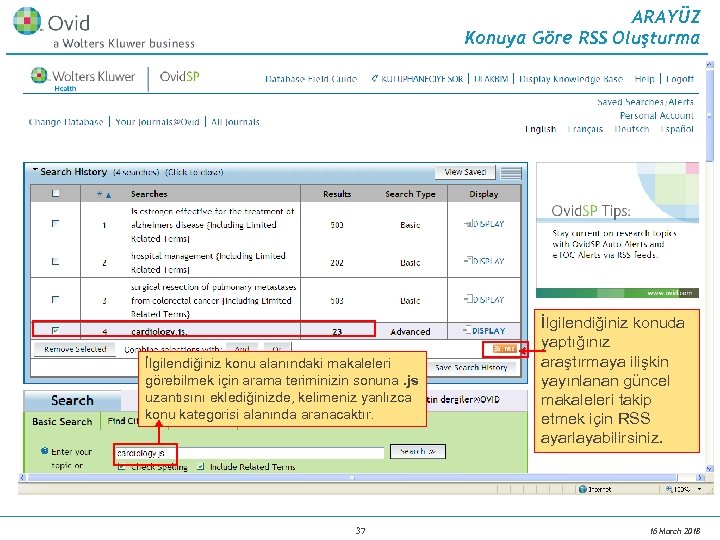Switch language to Español
This screenshot has height=540, width=720.
click(677, 129)
